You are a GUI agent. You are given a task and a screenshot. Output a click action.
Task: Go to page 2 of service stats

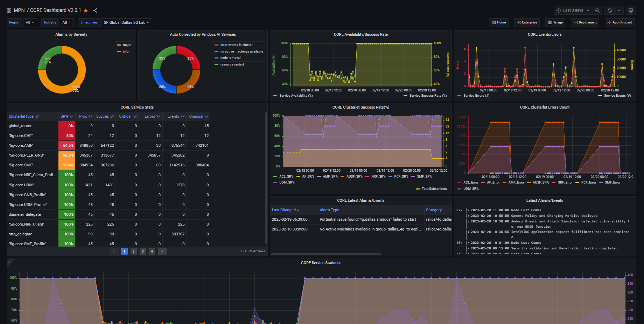[133, 251]
